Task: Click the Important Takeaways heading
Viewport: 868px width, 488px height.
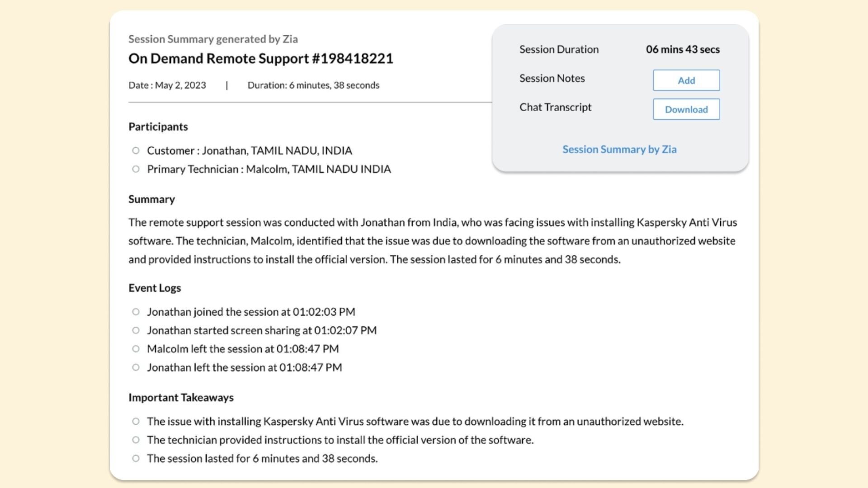Action: (x=181, y=398)
